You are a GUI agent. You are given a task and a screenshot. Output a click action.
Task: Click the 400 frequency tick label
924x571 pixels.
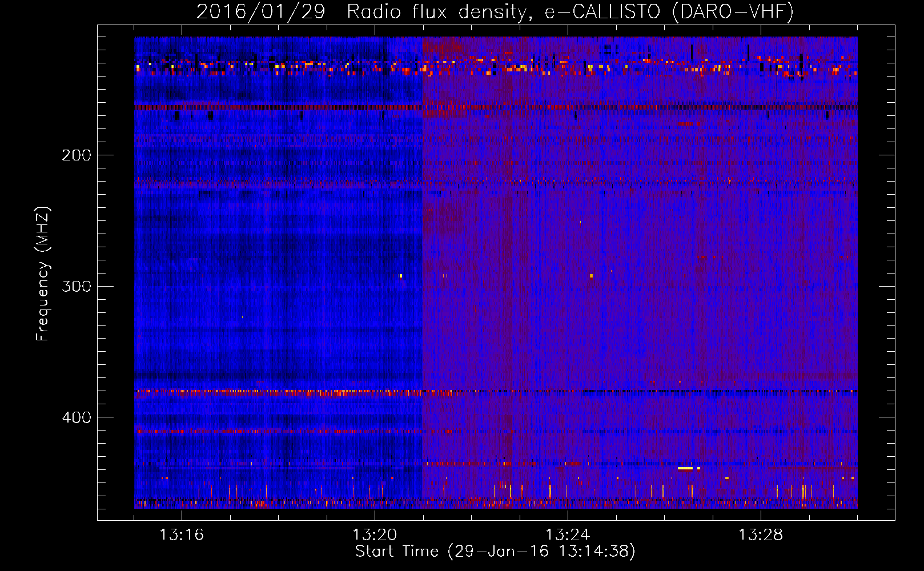77,417
